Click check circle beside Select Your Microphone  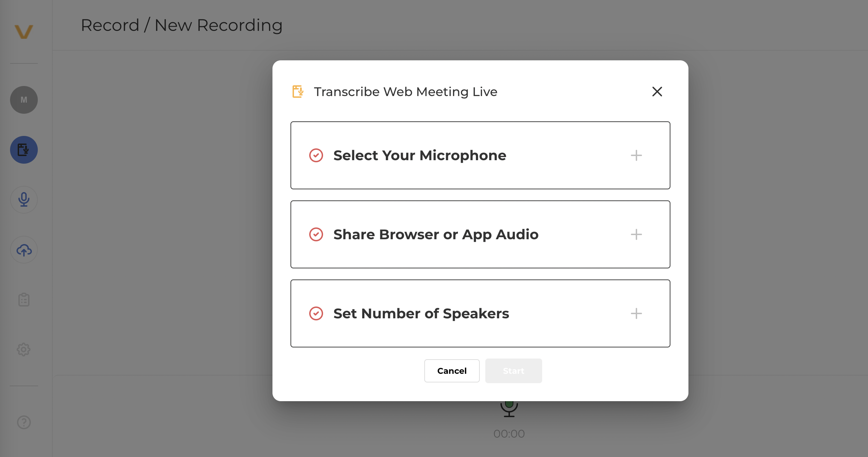tap(316, 155)
